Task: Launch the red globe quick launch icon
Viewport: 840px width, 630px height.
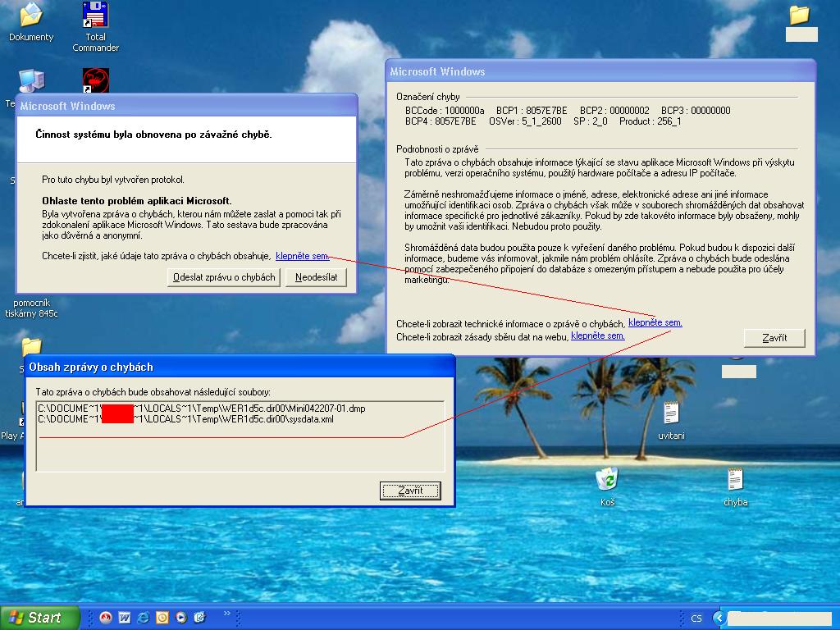Action: [106, 618]
